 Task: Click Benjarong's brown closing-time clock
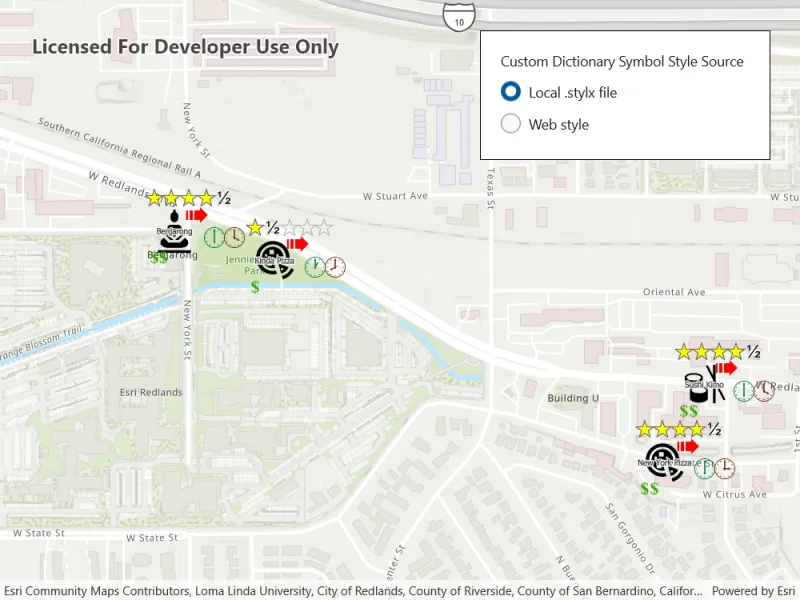(235, 237)
